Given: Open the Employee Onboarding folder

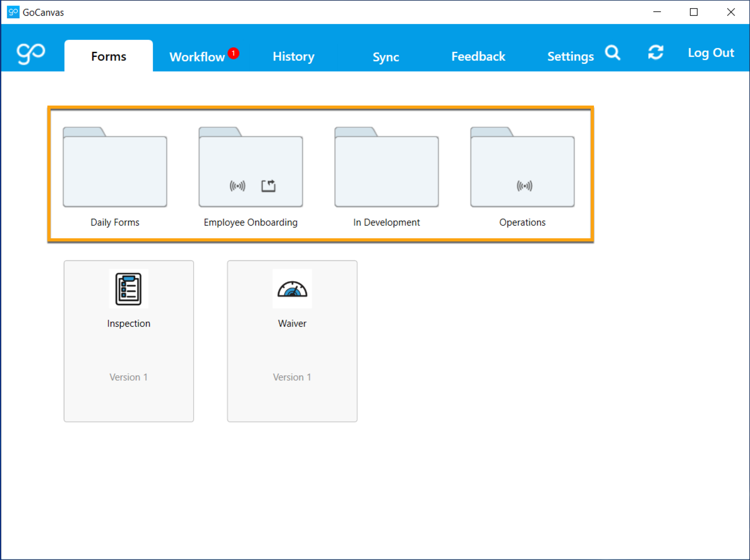Looking at the screenshot, I should pyautogui.click(x=251, y=167).
